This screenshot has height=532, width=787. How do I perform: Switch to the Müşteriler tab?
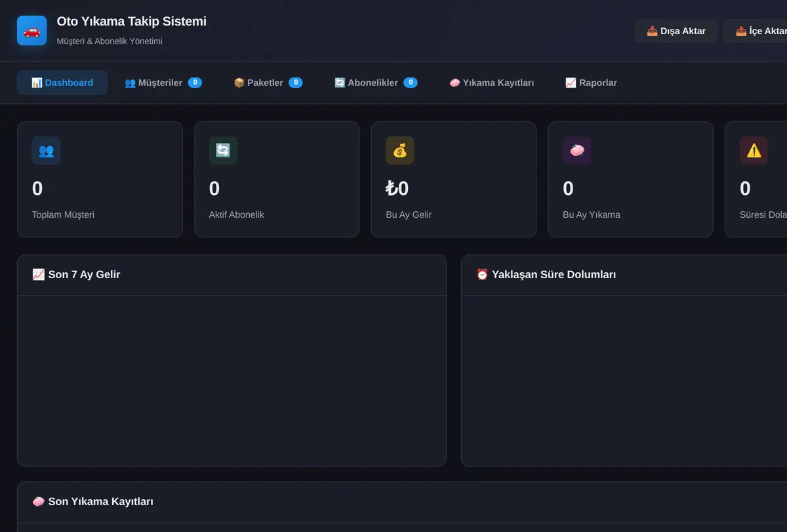(x=163, y=83)
